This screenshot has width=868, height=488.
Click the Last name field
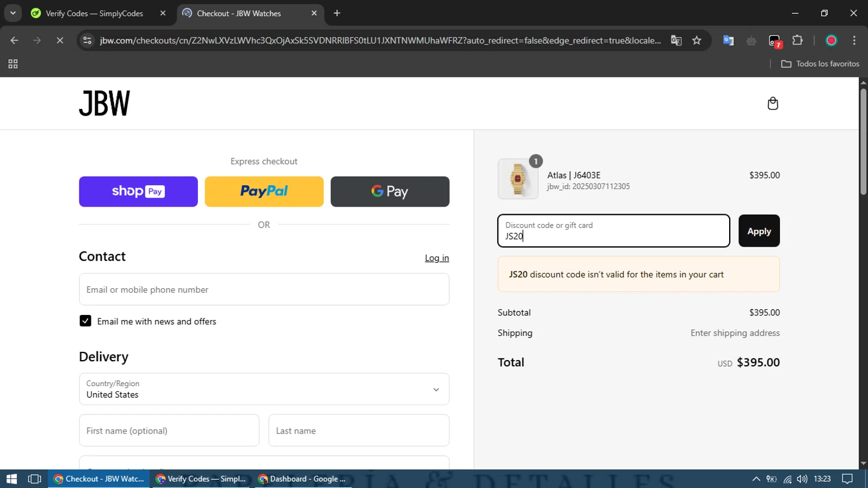point(359,431)
